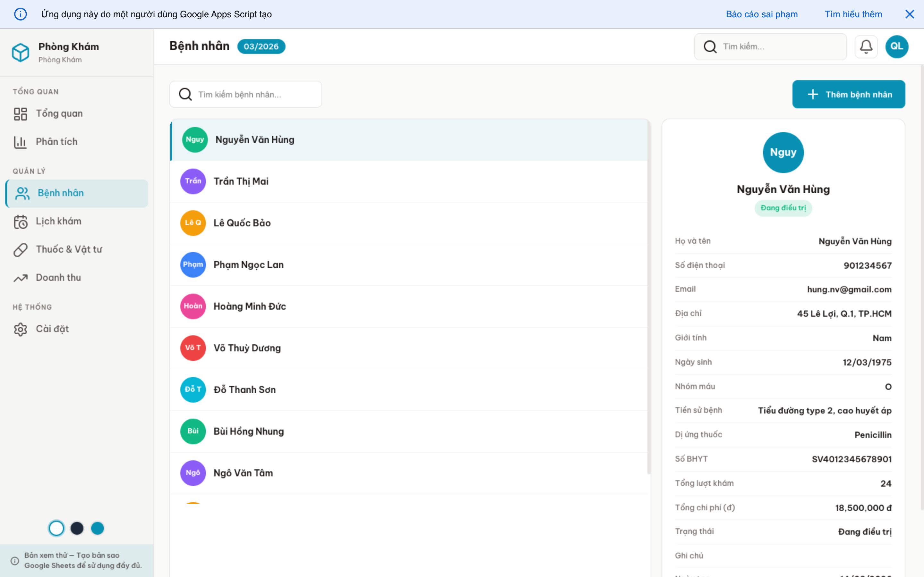Select Bệnh nhân in the sidebar navigation
Image resolution: width=924 pixels, height=577 pixels.
pos(60,193)
